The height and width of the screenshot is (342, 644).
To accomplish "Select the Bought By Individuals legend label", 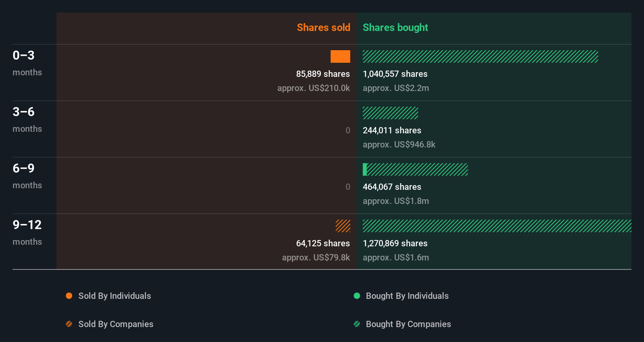I will coord(407,296).
